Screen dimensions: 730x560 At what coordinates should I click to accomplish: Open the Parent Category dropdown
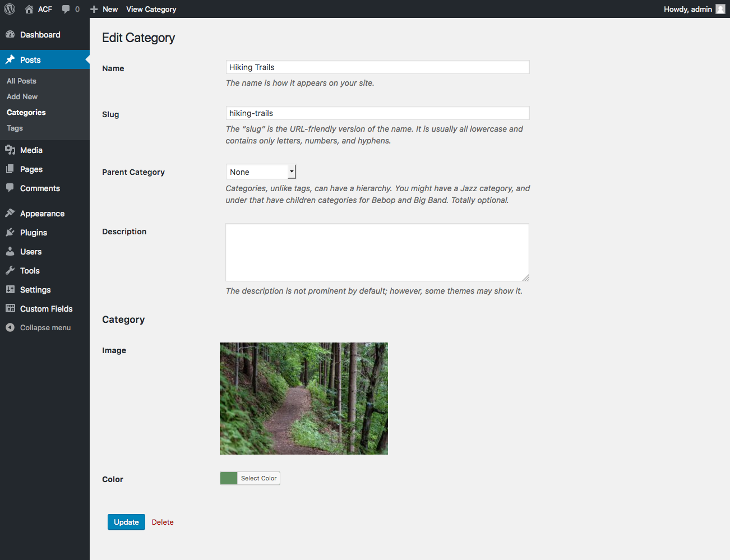click(260, 172)
